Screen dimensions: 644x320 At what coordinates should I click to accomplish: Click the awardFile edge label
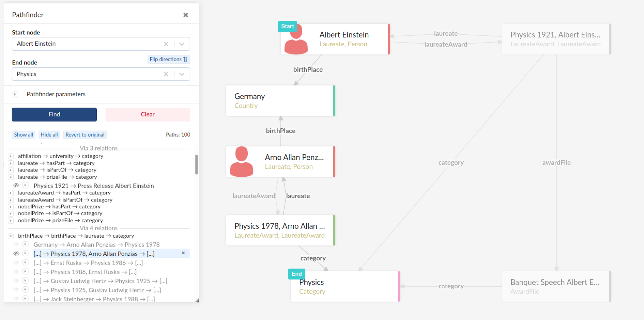556,163
